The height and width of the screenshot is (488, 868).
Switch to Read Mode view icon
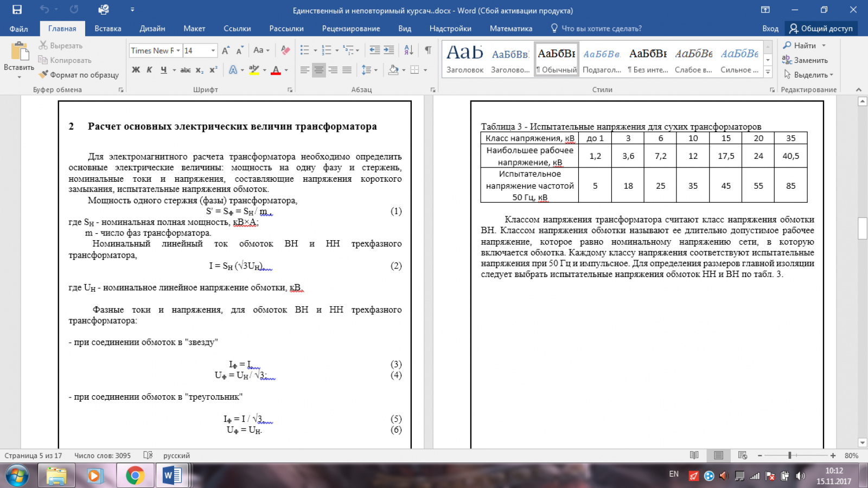(x=694, y=455)
